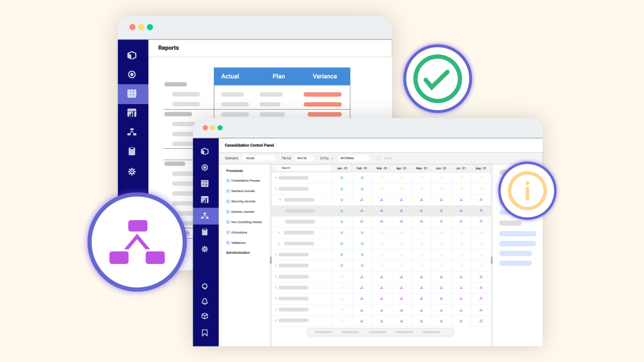Click the splitter handle left of the grid
The height and width of the screenshot is (362, 644).
coord(271,260)
